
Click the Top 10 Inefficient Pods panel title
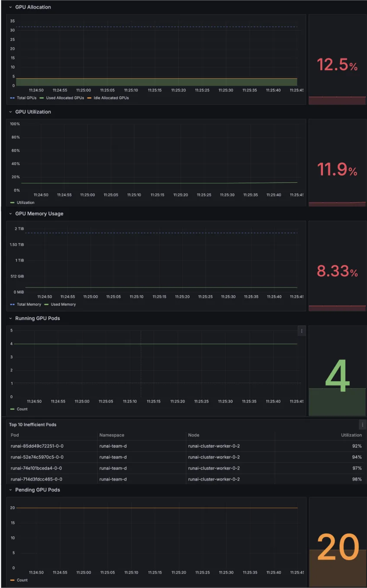[x=32, y=424]
